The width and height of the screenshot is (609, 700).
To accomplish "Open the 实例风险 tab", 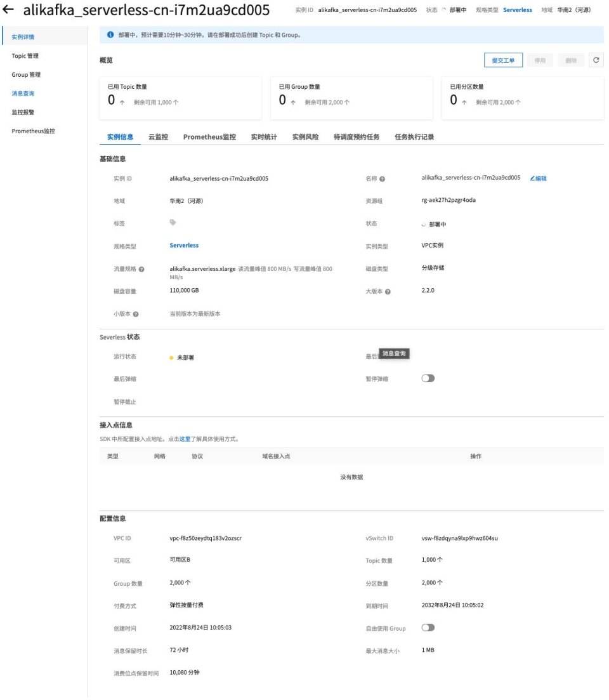I will coord(305,137).
